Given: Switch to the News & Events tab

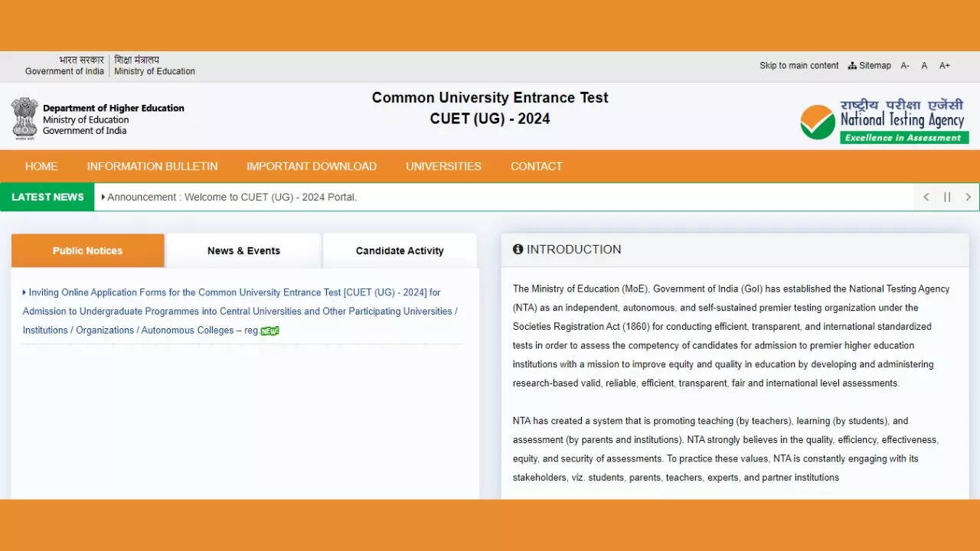Looking at the screenshot, I should point(243,251).
